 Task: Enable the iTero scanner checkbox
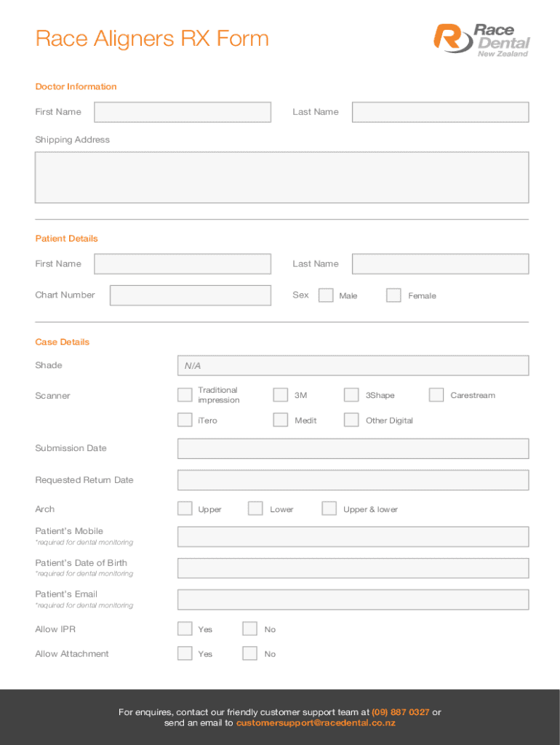click(185, 420)
